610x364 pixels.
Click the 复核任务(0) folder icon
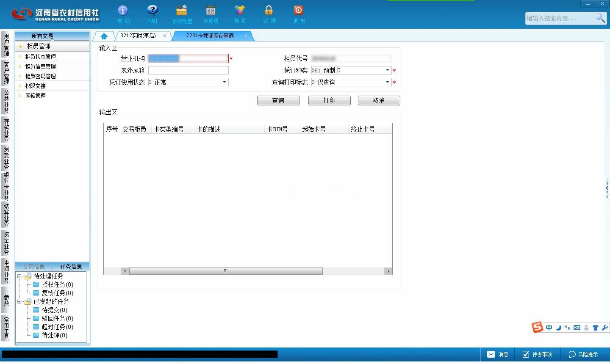click(36, 293)
